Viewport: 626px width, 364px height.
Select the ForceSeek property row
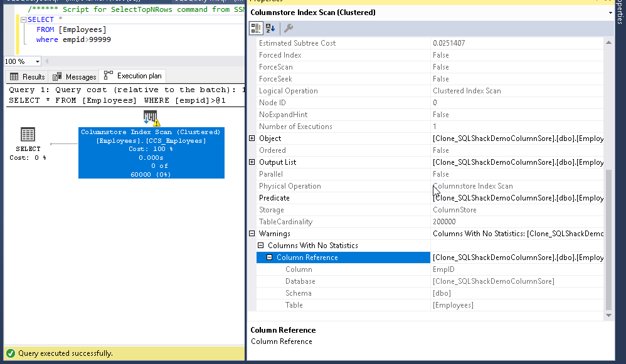pyautogui.click(x=430, y=79)
